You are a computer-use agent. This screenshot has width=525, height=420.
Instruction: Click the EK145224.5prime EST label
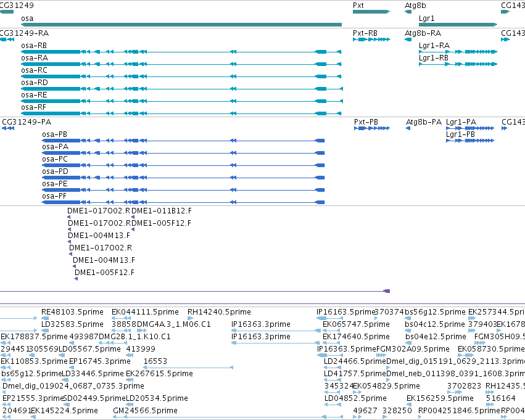coord(64,411)
